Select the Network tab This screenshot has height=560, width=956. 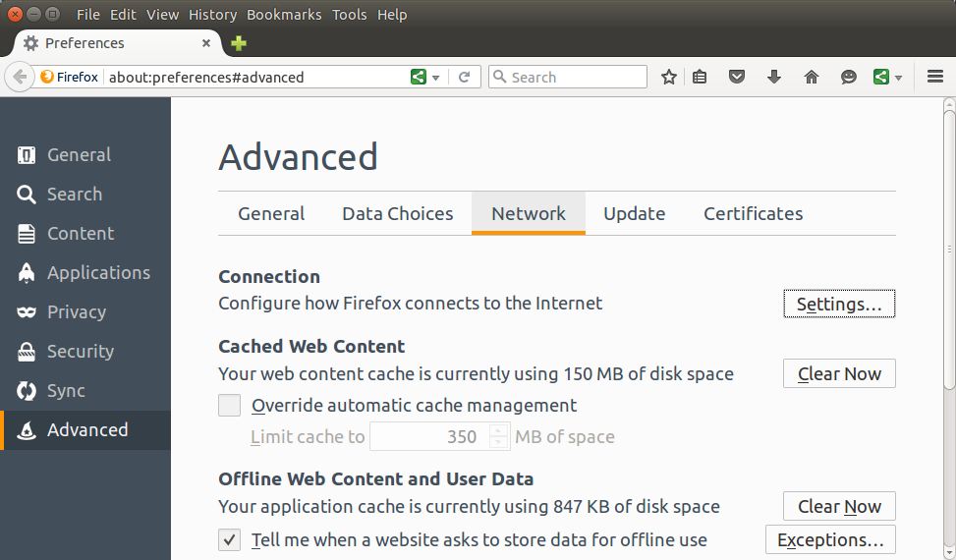pyautogui.click(x=529, y=214)
